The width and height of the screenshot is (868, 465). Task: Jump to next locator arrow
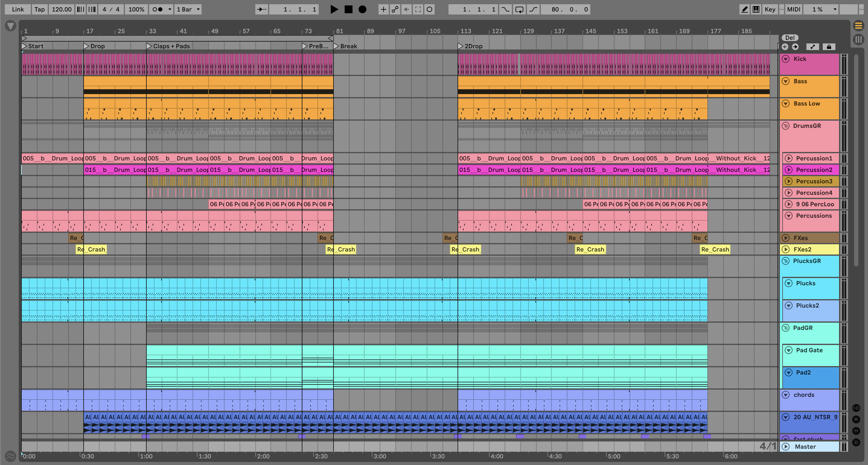[795, 47]
